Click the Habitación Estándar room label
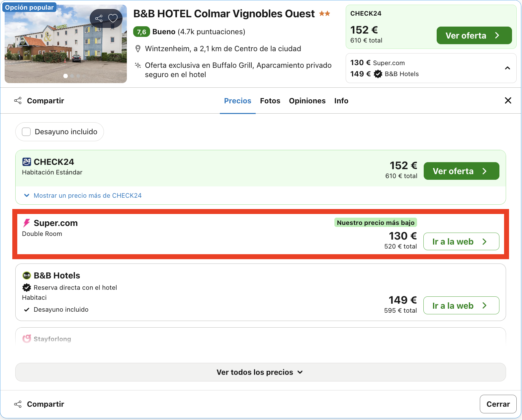Screen dimensions: 522x420 click(x=52, y=172)
